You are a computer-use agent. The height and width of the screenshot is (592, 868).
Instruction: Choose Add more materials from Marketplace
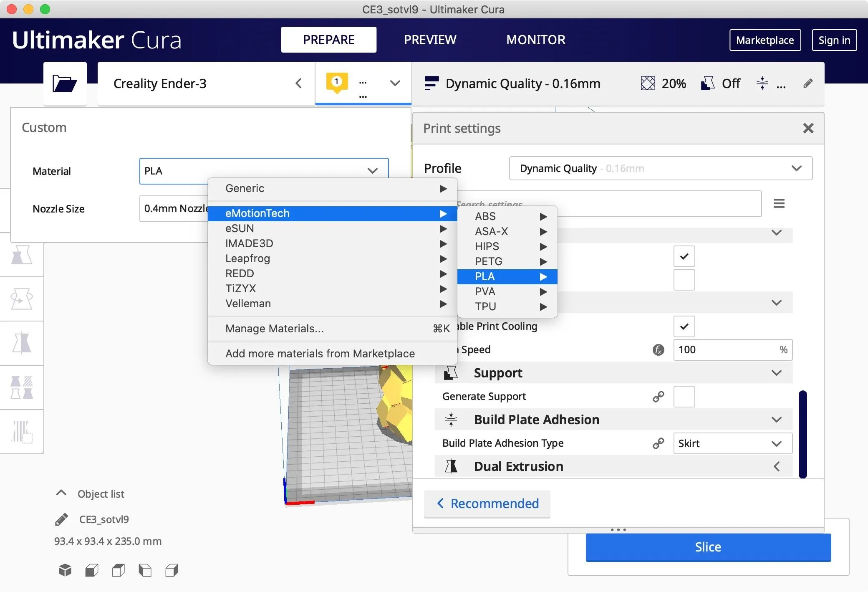pyautogui.click(x=333, y=354)
